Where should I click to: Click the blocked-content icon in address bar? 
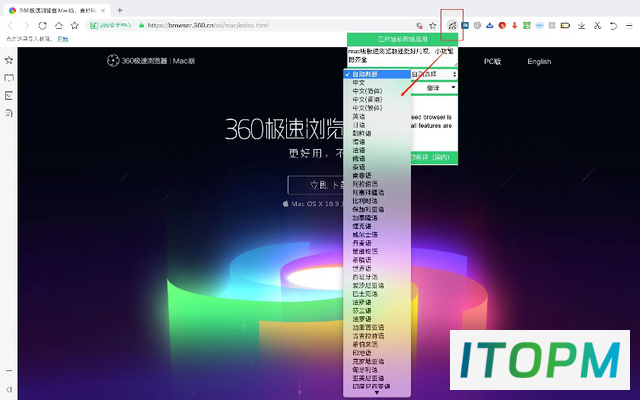[x=419, y=26]
